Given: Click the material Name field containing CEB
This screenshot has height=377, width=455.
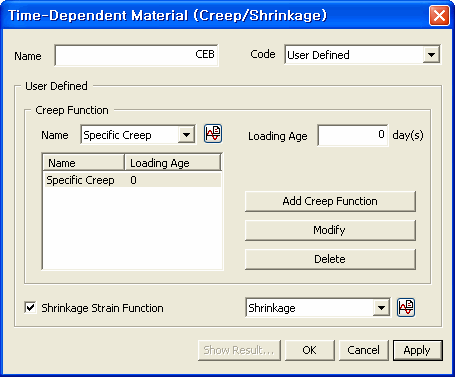Looking at the screenshot, I should tap(136, 55).
